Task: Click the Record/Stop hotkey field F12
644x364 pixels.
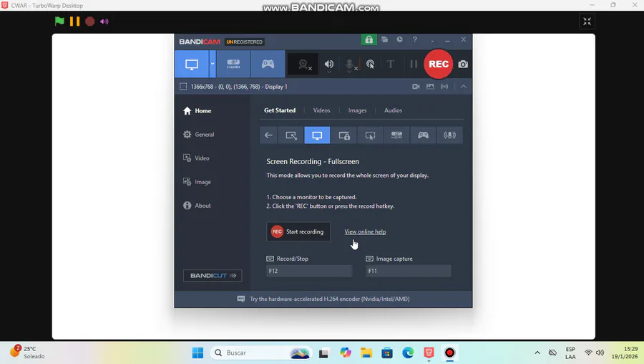Action: 309,271
